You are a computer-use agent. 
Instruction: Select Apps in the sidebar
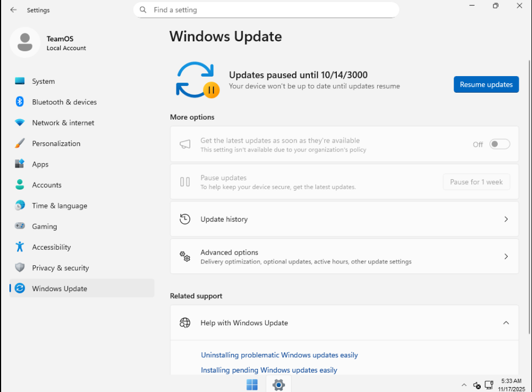pyautogui.click(x=82, y=164)
